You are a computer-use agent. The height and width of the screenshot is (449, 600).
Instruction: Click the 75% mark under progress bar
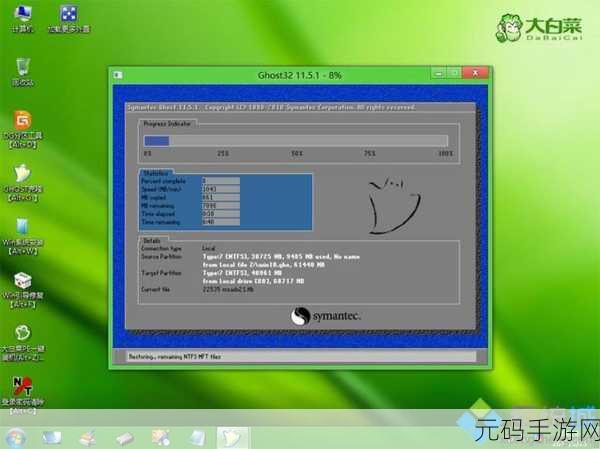coord(370,153)
